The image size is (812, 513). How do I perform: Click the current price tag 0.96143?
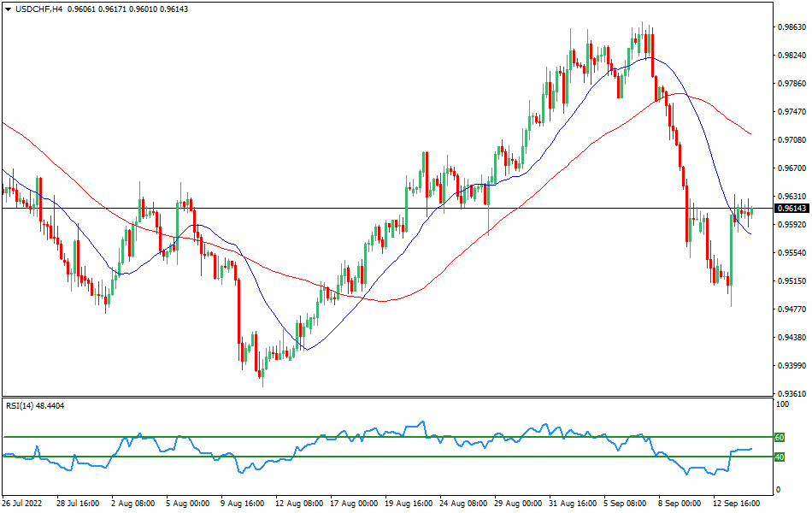[x=791, y=209]
